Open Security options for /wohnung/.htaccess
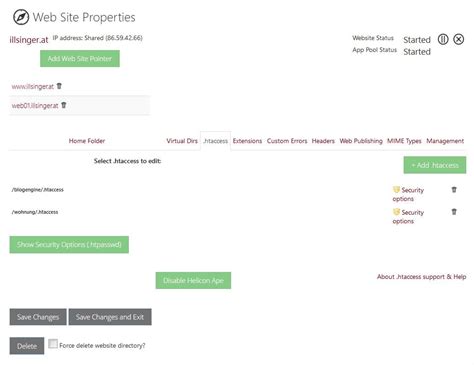The image size is (474, 365). pos(408,217)
